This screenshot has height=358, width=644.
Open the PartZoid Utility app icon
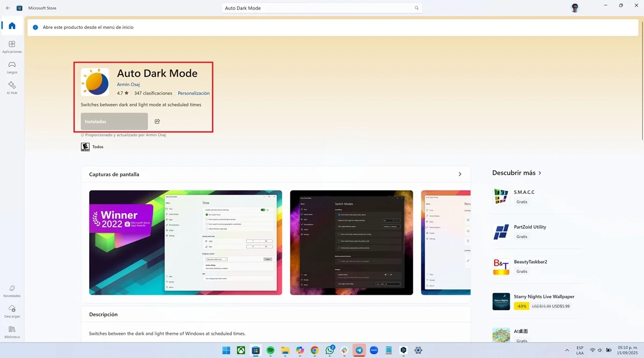tap(501, 232)
